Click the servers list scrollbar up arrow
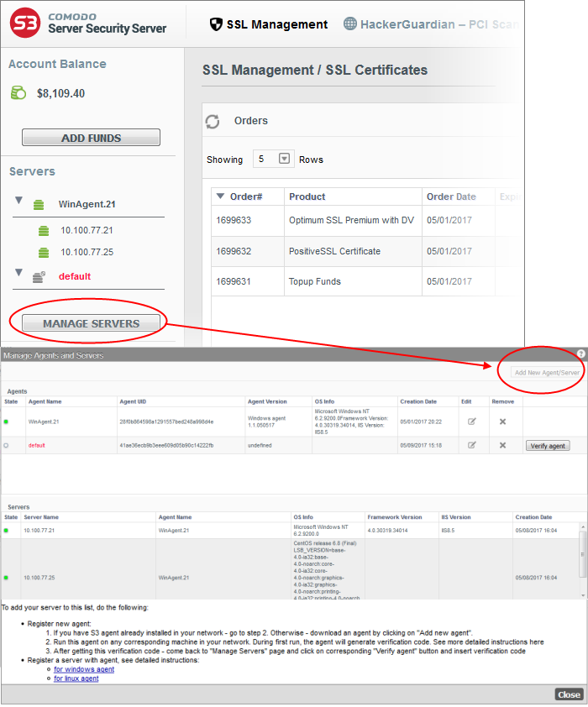 click(583, 526)
